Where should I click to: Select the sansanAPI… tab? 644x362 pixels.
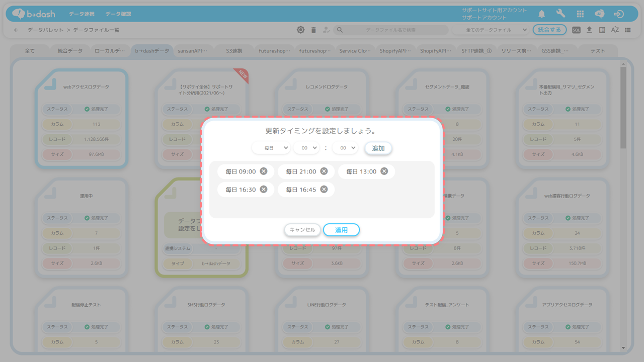pyautogui.click(x=193, y=51)
